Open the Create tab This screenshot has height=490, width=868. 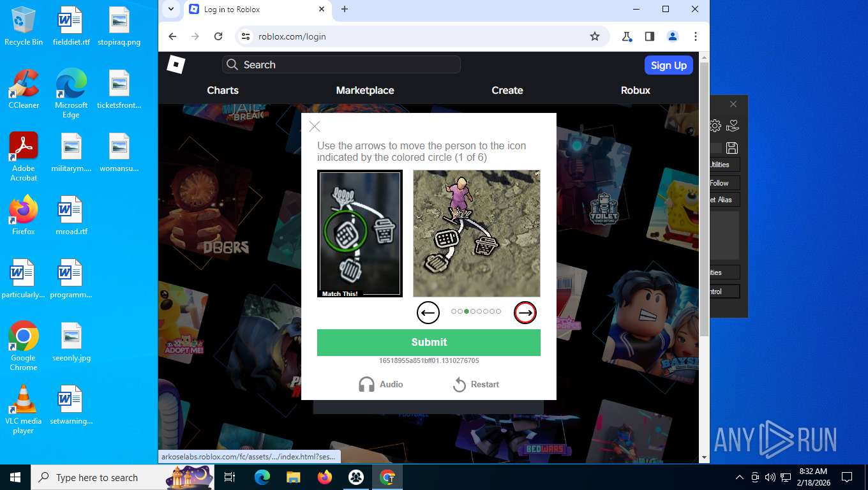[507, 90]
